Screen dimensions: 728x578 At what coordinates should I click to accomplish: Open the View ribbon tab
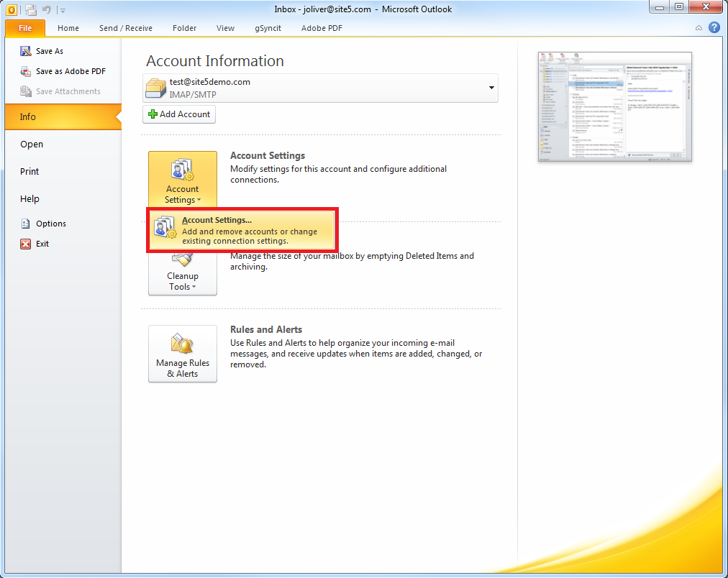pos(225,28)
